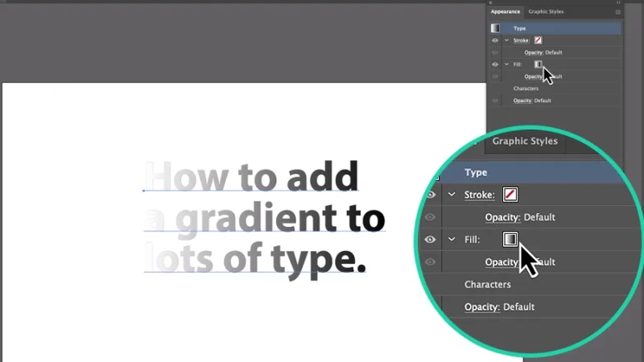
Task: Select the Characters row in the small Appearance panel
Action: pos(526,88)
